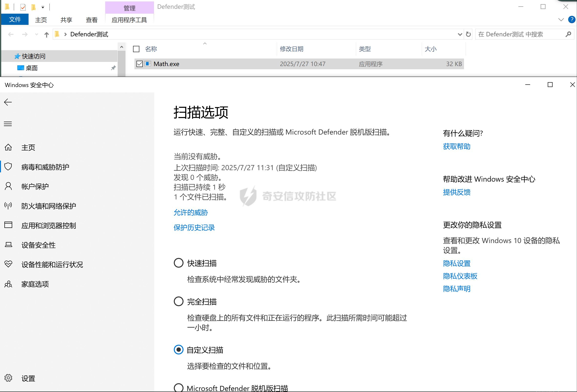Open the 保护历史记录 link
This screenshot has height=392, width=577.
(x=194, y=227)
